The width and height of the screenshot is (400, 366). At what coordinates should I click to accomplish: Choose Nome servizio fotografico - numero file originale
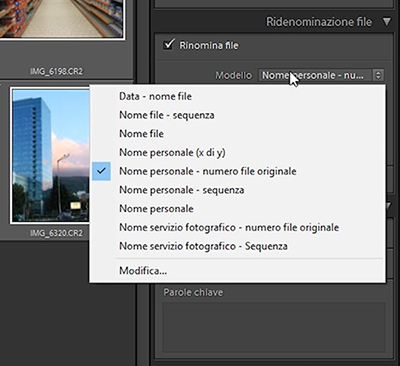pos(237,227)
